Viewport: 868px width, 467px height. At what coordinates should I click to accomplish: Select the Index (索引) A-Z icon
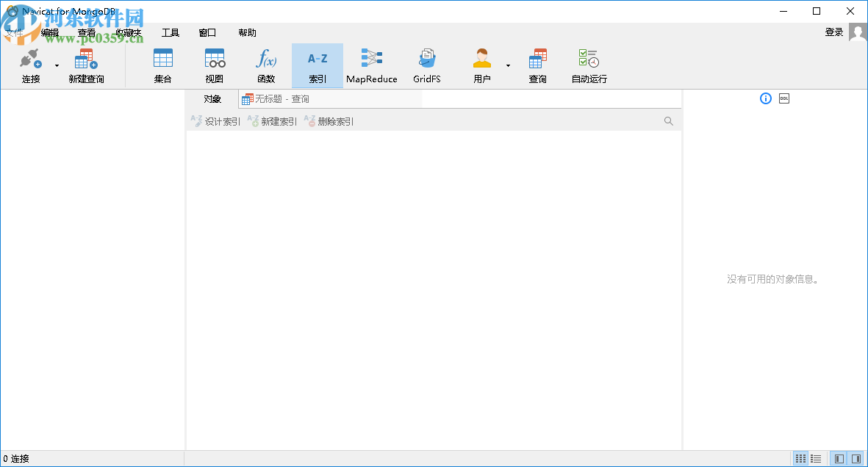[x=318, y=59]
